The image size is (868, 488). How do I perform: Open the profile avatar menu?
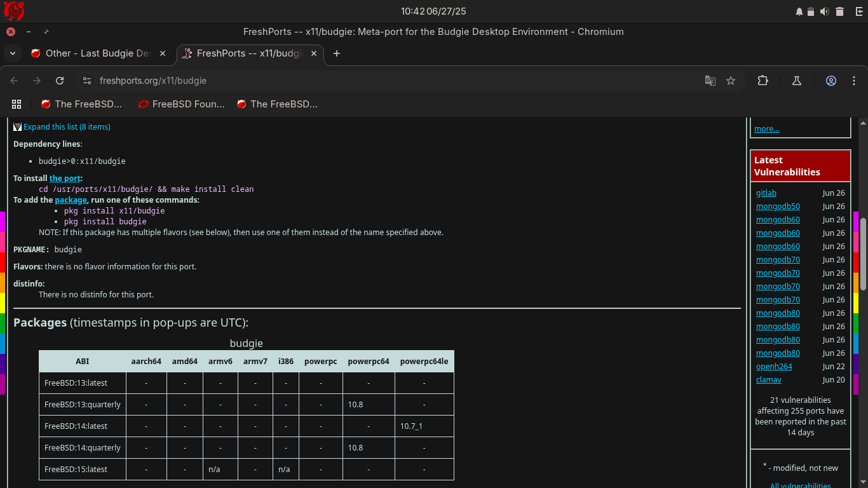tap(831, 81)
